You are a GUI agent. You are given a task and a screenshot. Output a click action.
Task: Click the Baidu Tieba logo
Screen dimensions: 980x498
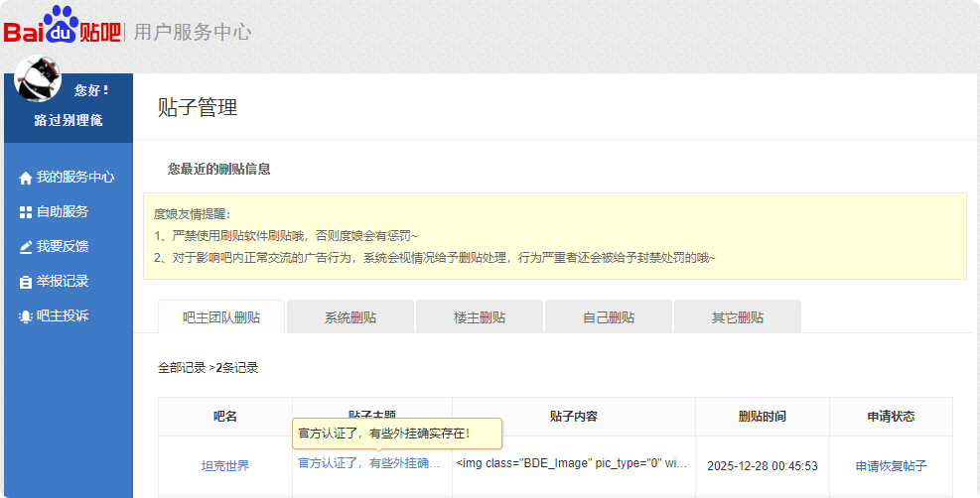pos(62,26)
